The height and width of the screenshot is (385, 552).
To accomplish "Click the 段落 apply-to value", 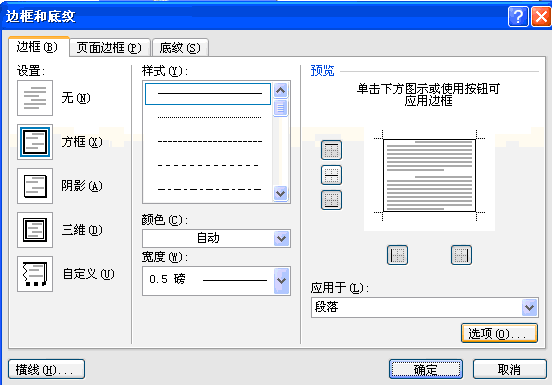I will coord(326,307).
